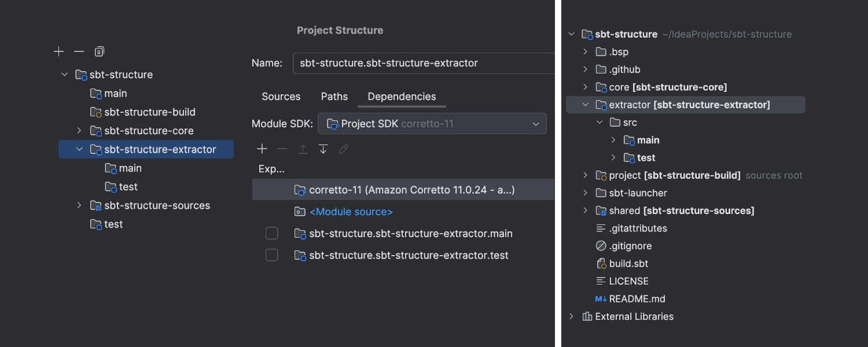Switch to the Sources tab
868x347 pixels.
point(281,97)
